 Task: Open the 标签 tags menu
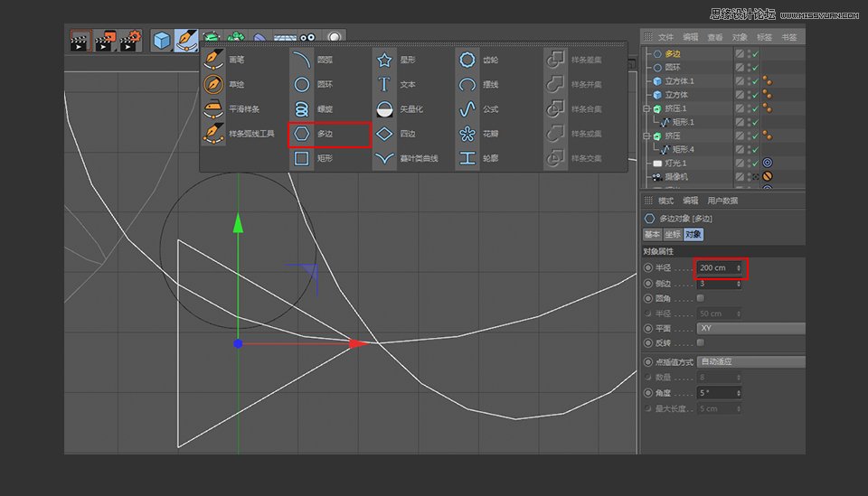pos(764,37)
